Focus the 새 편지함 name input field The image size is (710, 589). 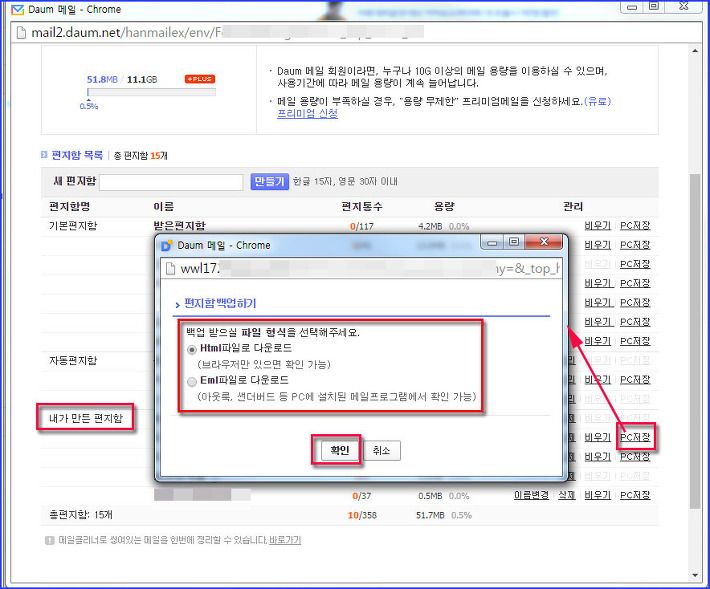171,182
